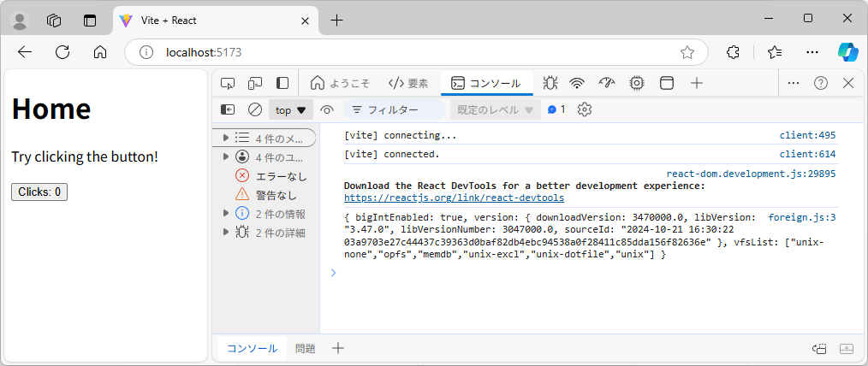Click the Clicks: 0 button
The height and width of the screenshot is (366, 868).
tap(39, 192)
